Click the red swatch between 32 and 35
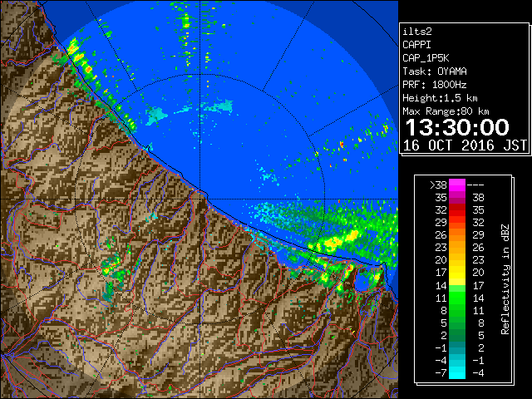Screen dimensions: 532x399 (x=457, y=210)
